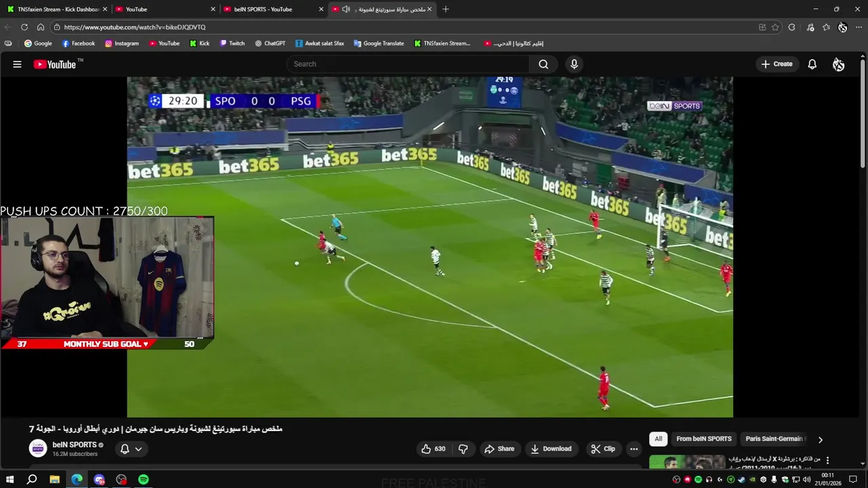Open Spotify from taskbar
This screenshot has width=868, height=488.
pos(144,479)
